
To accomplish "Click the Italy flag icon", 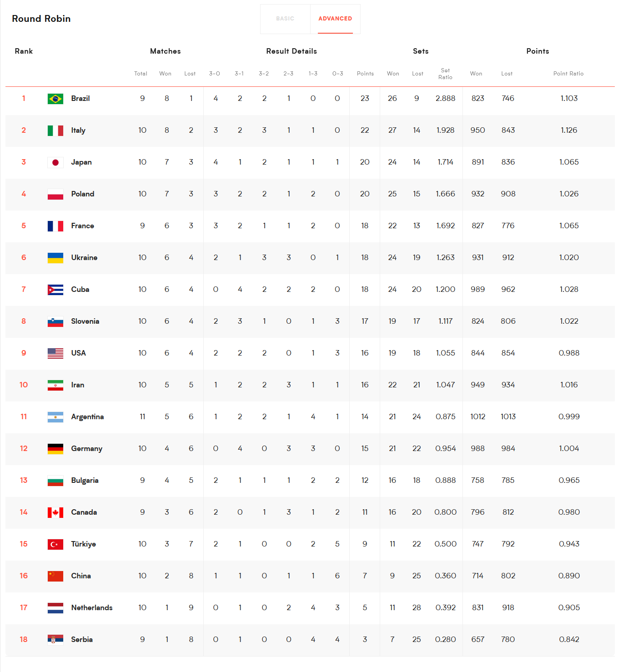I will coord(55,130).
